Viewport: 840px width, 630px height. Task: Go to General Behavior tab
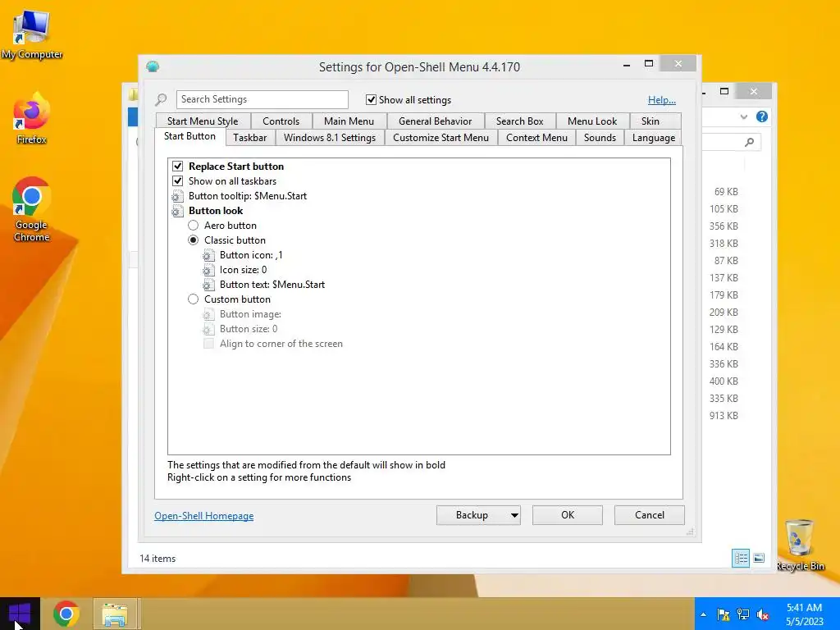pos(435,121)
